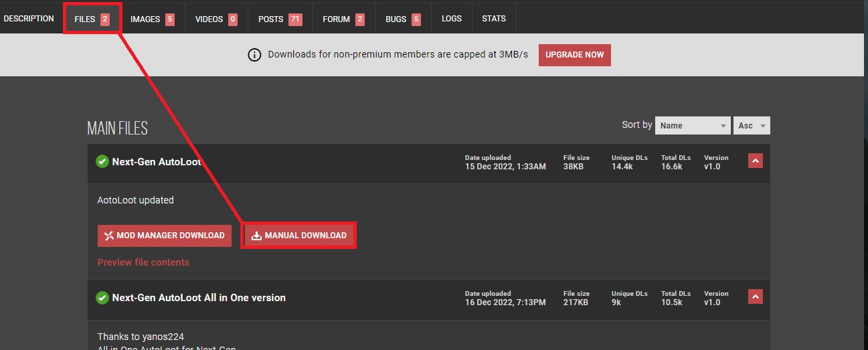Viewport: 868px width, 350px height.
Task: Open the Videos tab
Action: coord(216,19)
